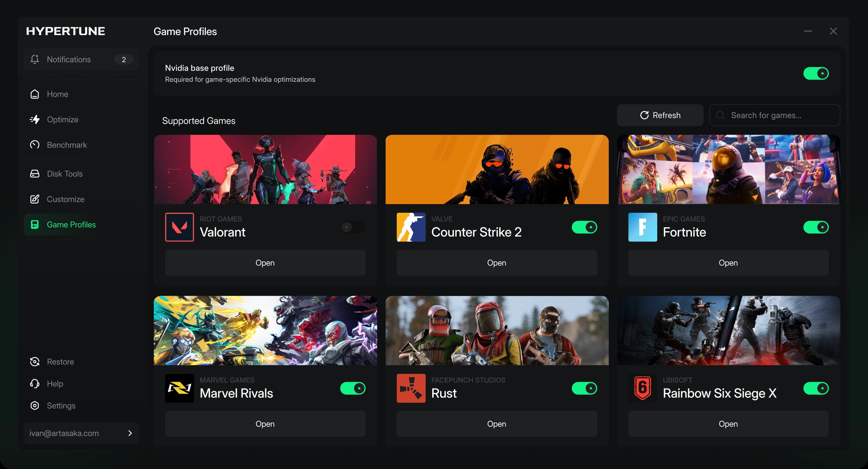The height and width of the screenshot is (469, 868).
Task: Click the Counter Strike 2 logo icon
Action: 411,227
